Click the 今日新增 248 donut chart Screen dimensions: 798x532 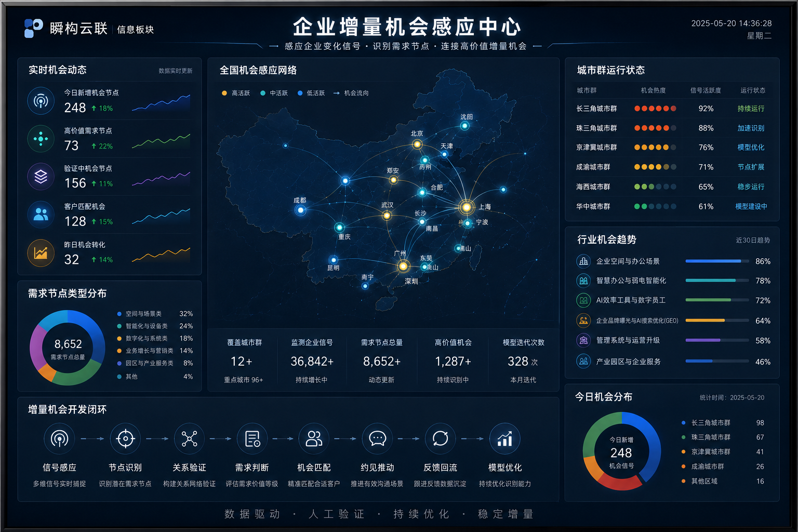622,451
